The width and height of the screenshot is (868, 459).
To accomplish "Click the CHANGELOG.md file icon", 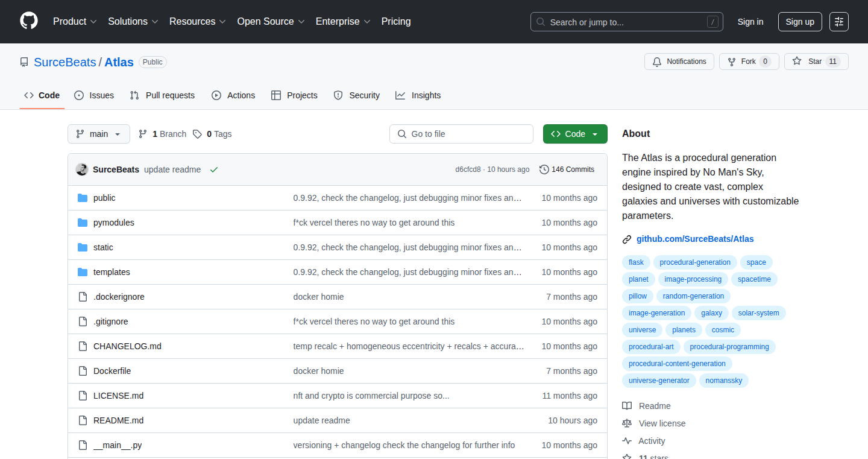I will [83, 346].
